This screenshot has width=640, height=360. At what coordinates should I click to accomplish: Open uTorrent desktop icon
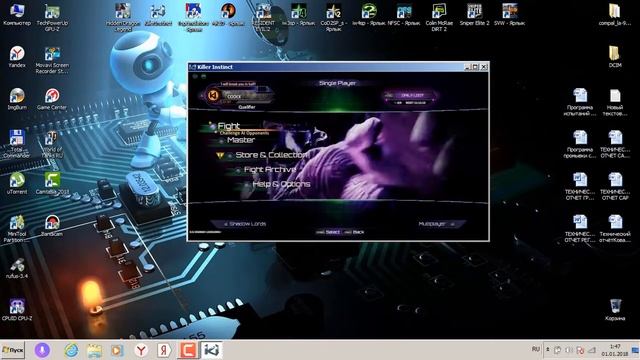(x=17, y=183)
